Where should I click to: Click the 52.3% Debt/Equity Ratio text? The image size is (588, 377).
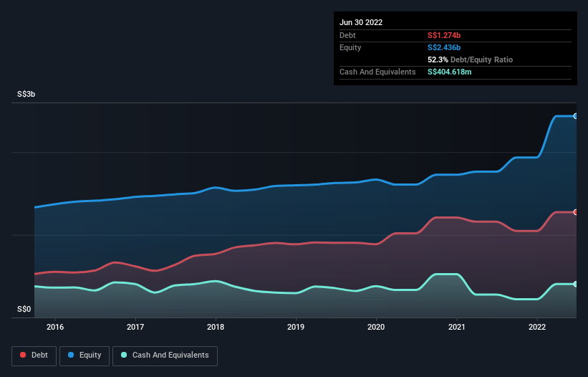point(471,59)
